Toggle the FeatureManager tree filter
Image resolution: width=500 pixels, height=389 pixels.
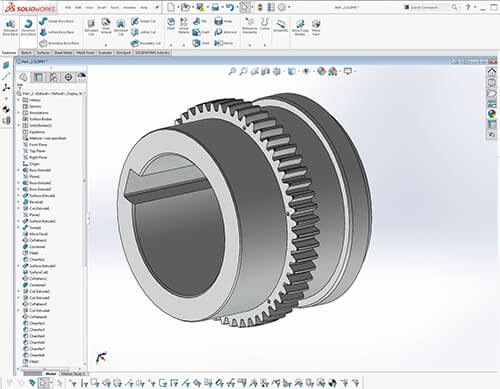[20, 86]
